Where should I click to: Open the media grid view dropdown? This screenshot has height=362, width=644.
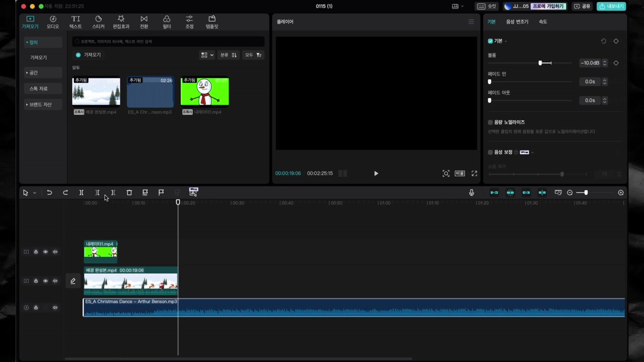[207, 55]
